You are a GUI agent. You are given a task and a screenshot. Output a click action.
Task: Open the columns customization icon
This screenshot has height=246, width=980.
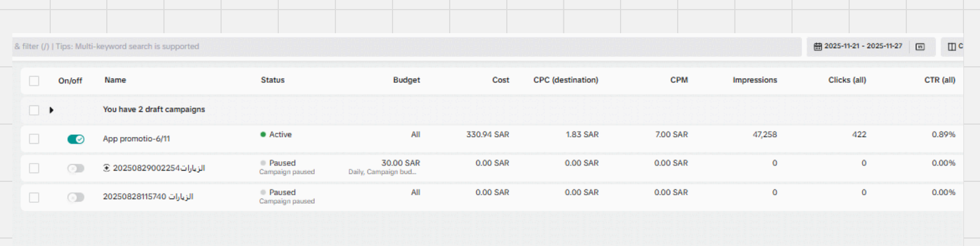point(952,47)
